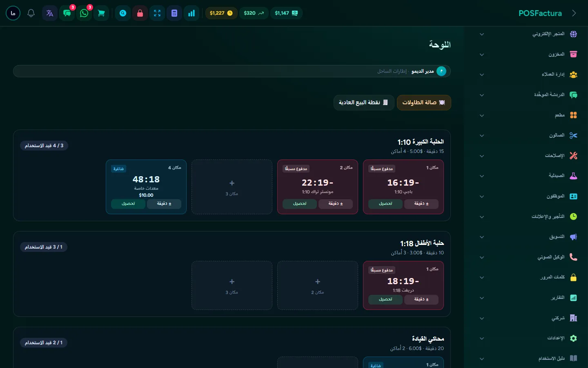Viewport: 588px width, 368px height.
Task: Open the إدارة العملاء customers sidebar icon
Action: 573,74
